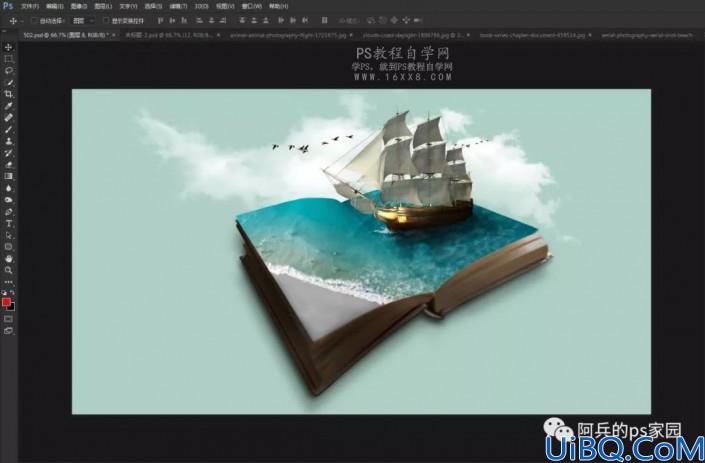Select the Hand tool

[x=8, y=258]
